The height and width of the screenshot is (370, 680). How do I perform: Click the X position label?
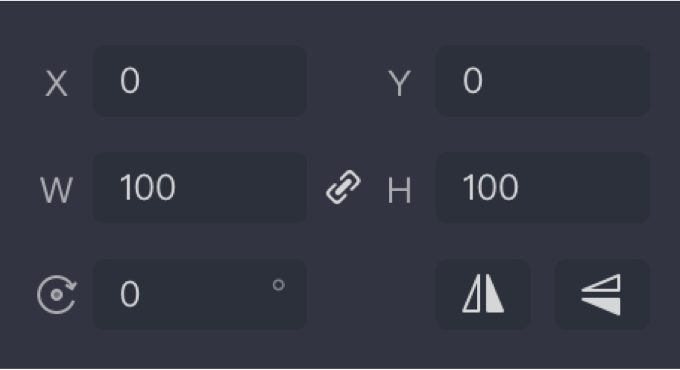(56, 83)
